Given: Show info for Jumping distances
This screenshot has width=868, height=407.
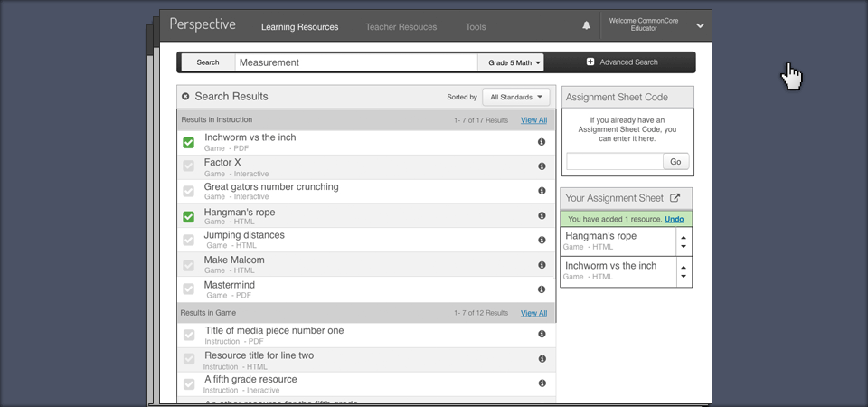Looking at the screenshot, I should (542, 240).
